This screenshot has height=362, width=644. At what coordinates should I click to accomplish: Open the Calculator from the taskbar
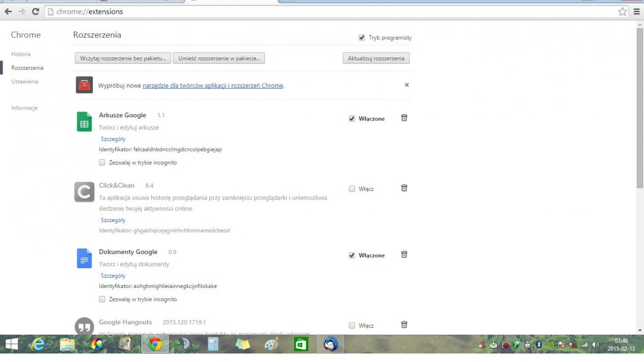point(213,344)
